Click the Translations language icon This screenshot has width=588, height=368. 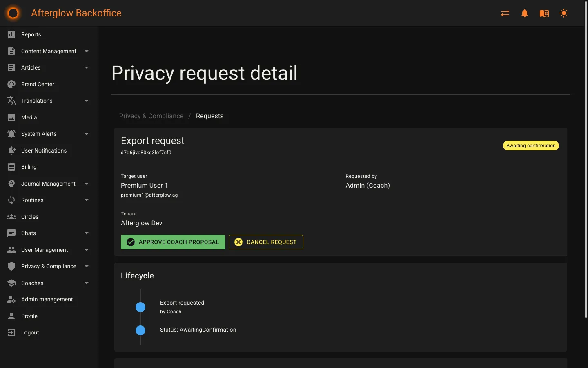11,101
